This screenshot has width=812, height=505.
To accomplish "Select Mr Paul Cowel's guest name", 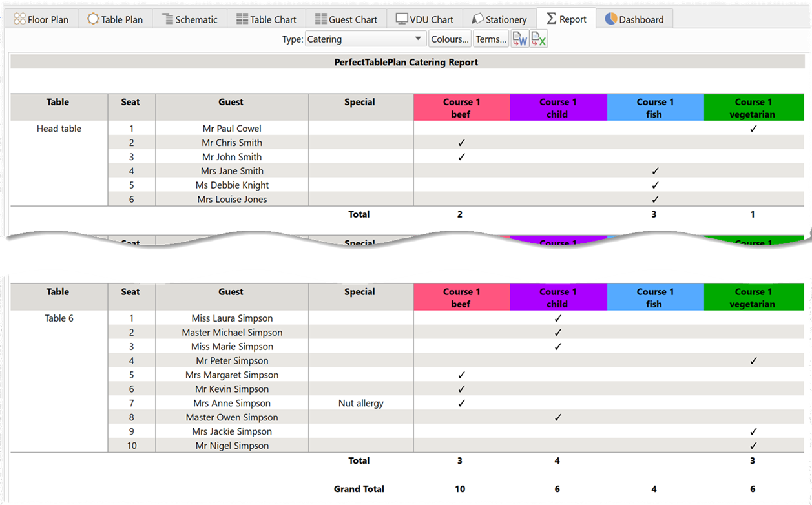I will (231, 129).
